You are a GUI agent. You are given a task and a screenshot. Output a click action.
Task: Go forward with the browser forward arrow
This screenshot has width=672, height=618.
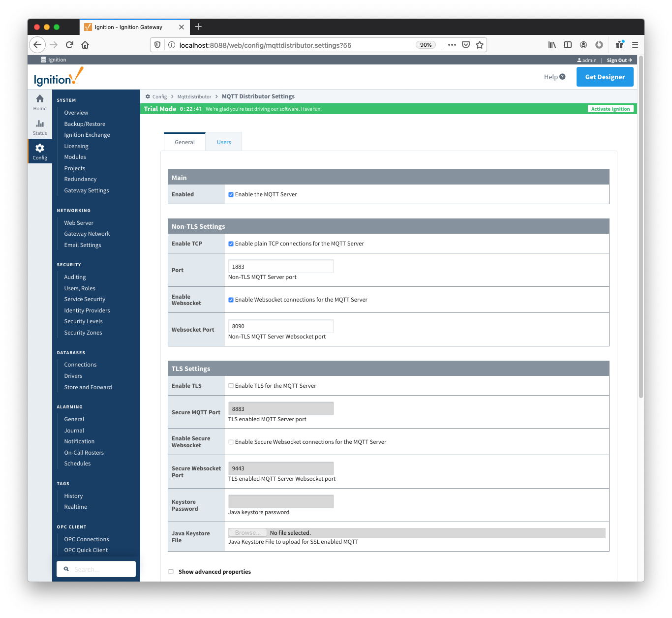coord(54,45)
